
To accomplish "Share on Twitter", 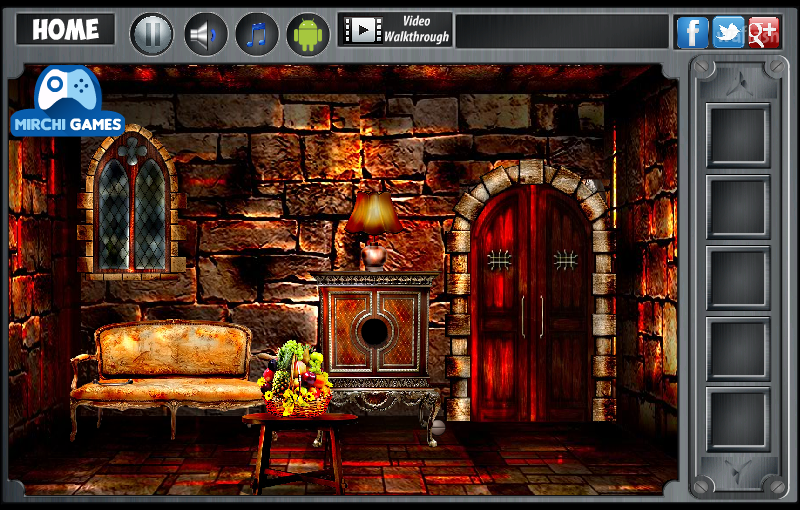I will 728,32.
